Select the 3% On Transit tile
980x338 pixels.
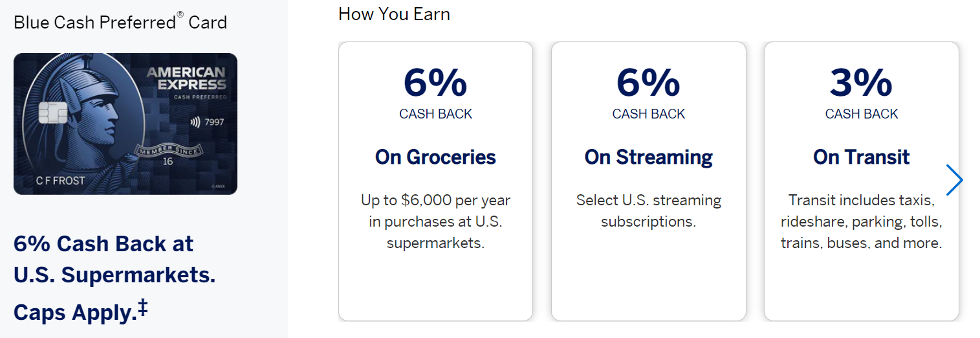(x=861, y=181)
